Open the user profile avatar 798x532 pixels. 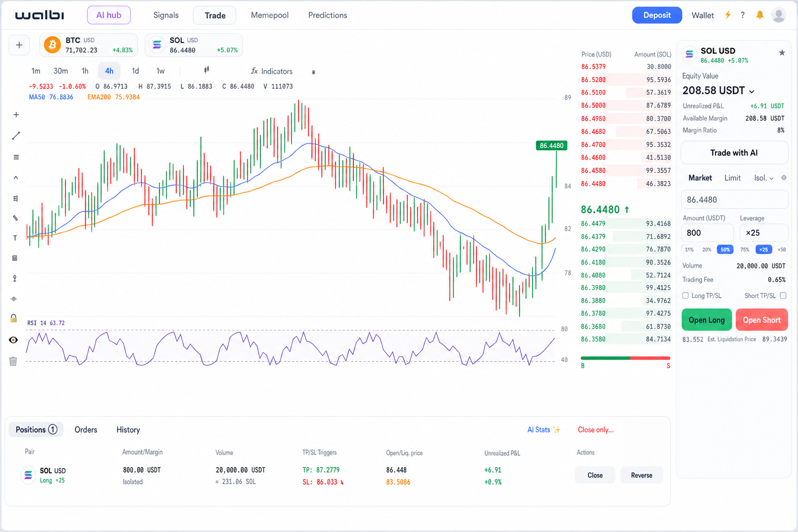tap(778, 15)
